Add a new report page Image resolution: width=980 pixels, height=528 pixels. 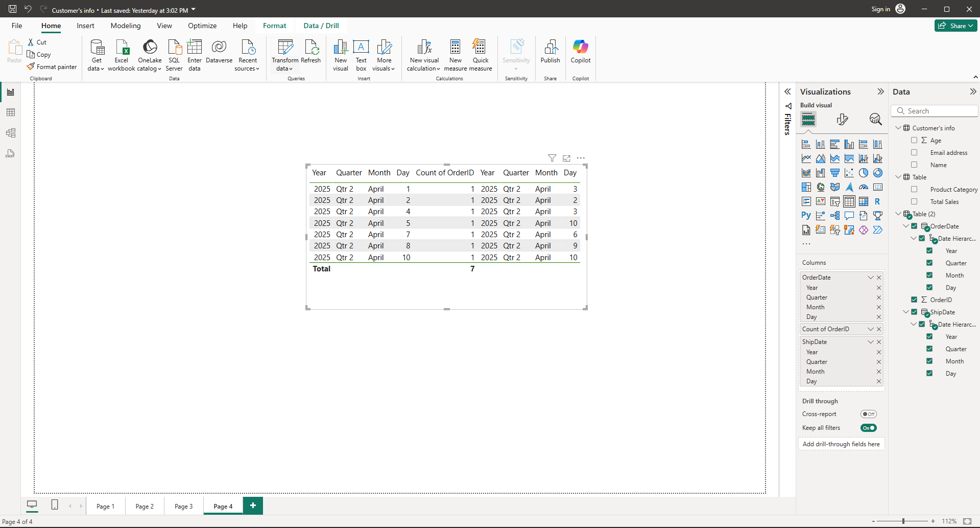253,506
